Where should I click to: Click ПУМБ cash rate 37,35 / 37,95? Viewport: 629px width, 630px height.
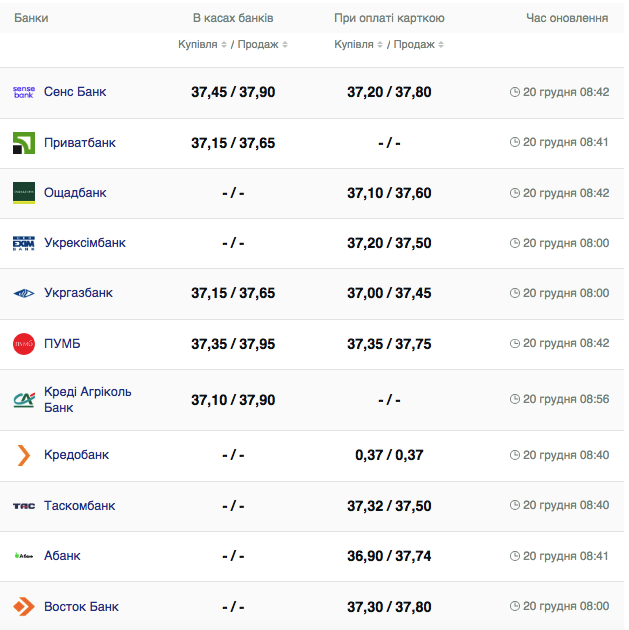click(233, 344)
